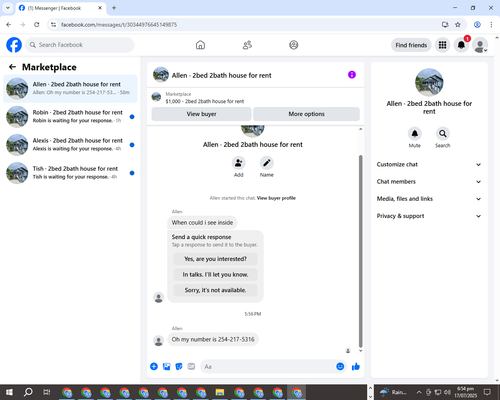Image resolution: width=500 pixels, height=400 pixels.
Task: Send a thumbs up like
Action: coord(356,367)
